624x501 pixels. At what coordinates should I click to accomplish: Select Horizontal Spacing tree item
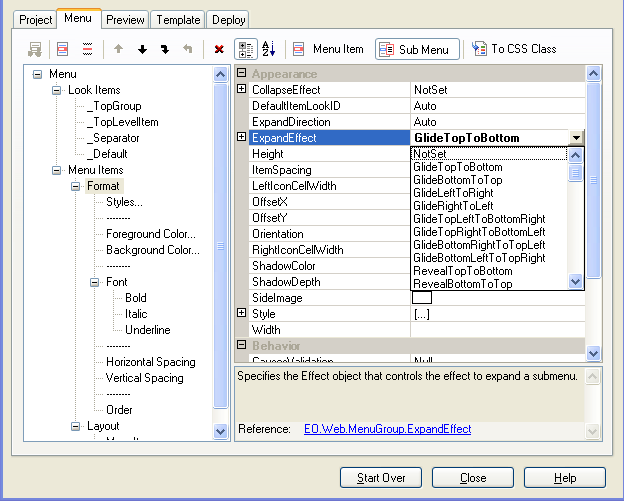tap(151, 362)
